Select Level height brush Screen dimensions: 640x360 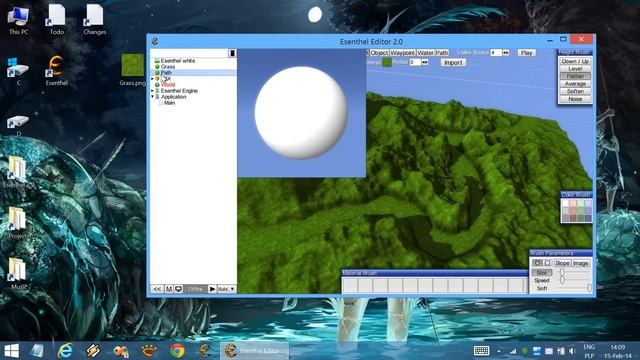coord(575,69)
